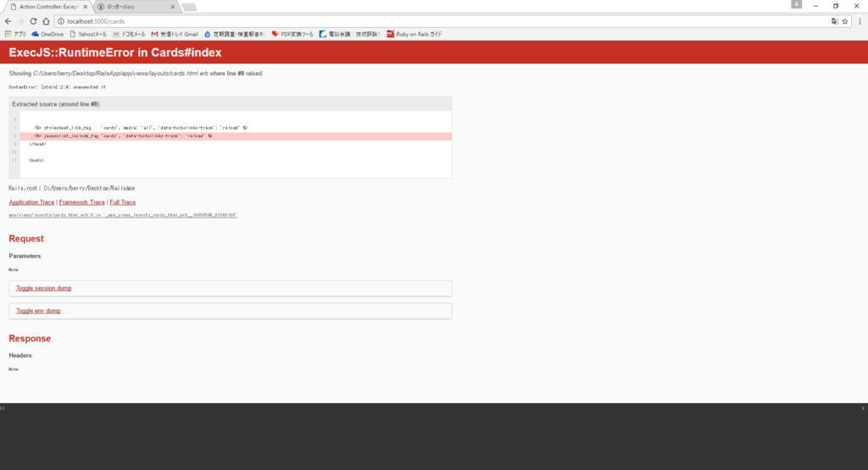Open the PDF変換ツール bookmark
Screen dimensions: 868x470
(x=292, y=34)
